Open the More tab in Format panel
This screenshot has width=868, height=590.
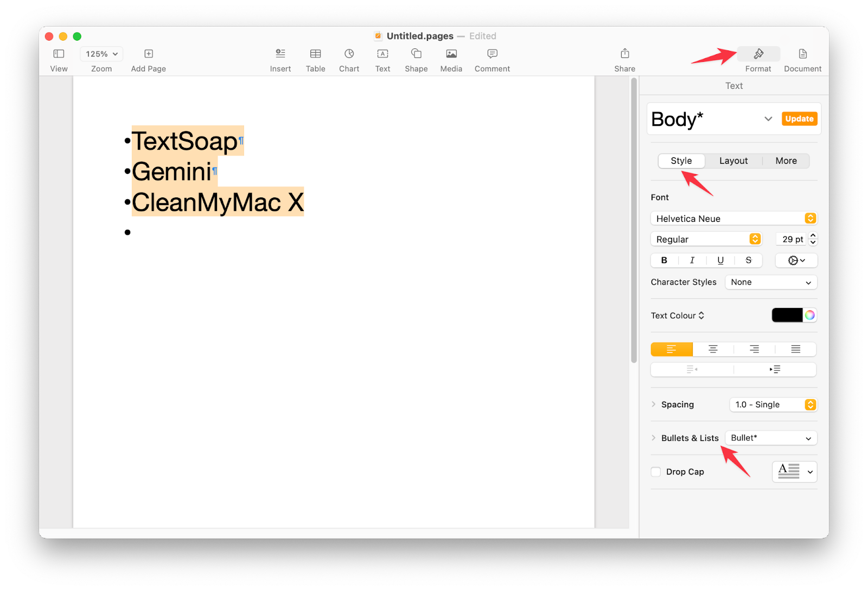786,161
